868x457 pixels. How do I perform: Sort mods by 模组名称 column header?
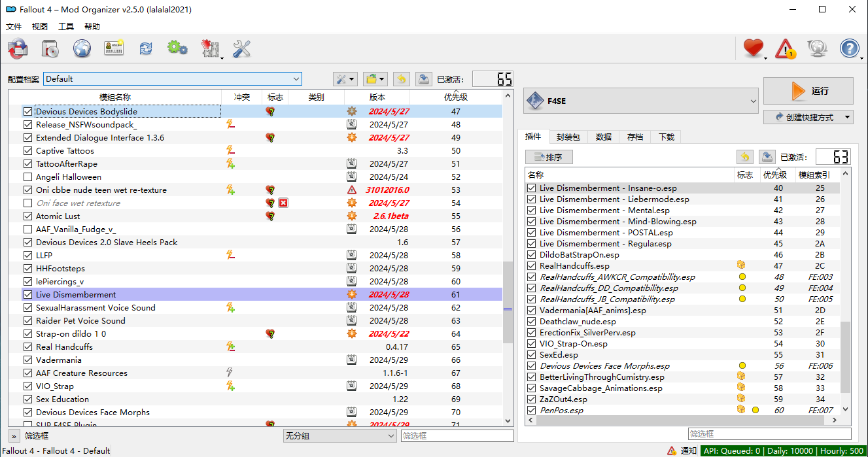[115, 97]
